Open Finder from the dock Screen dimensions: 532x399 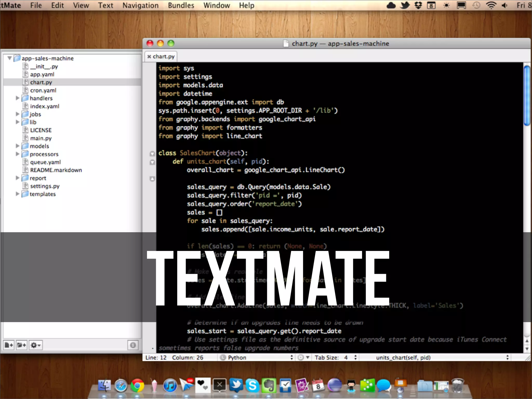105,385
